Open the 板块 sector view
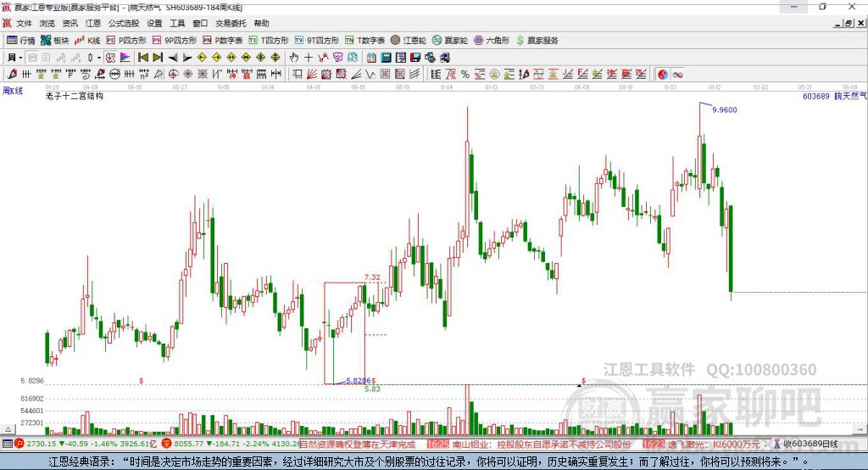 [x=54, y=41]
